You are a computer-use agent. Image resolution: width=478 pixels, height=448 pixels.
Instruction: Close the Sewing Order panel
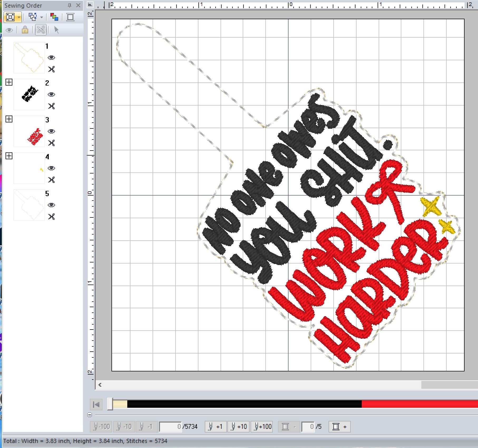click(78, 5)
